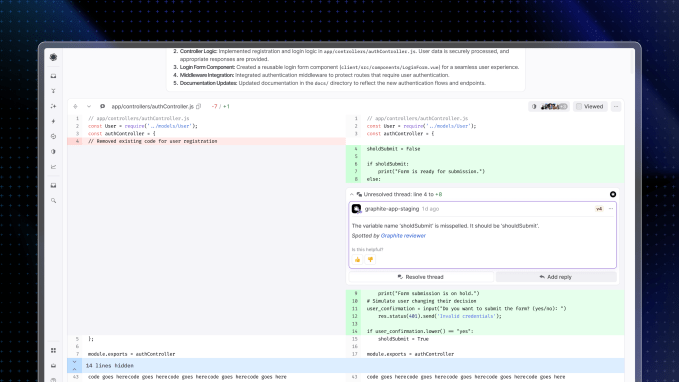This screenshot has width=679, height=382.
Task: Click the Graphite logo in the sidebar
Action: click(x=53, y=57)
